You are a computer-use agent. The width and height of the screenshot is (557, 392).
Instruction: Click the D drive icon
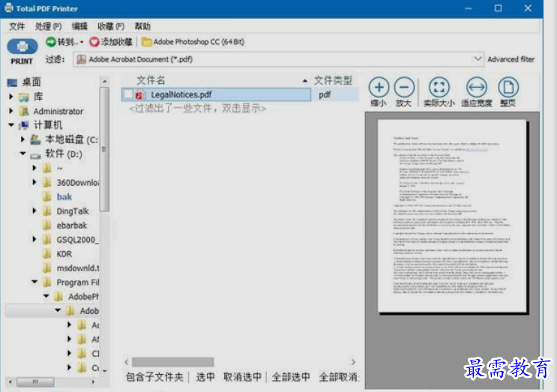click(x=35, y=155)
